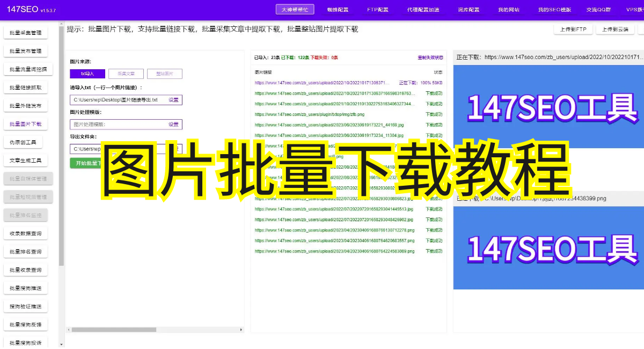
Task: Open 批量搜狗反馈 in the sidebar
Action: pyautogui.click(x=25, y=325)
